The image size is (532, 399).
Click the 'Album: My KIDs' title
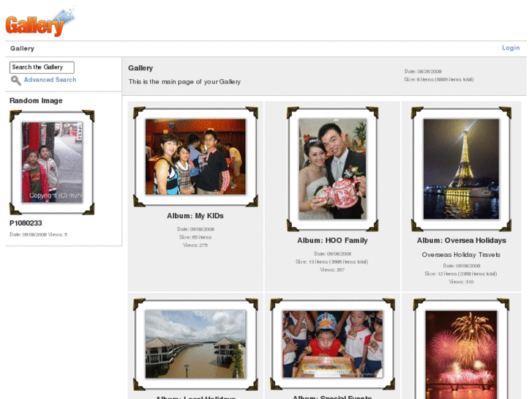point(195,216)
